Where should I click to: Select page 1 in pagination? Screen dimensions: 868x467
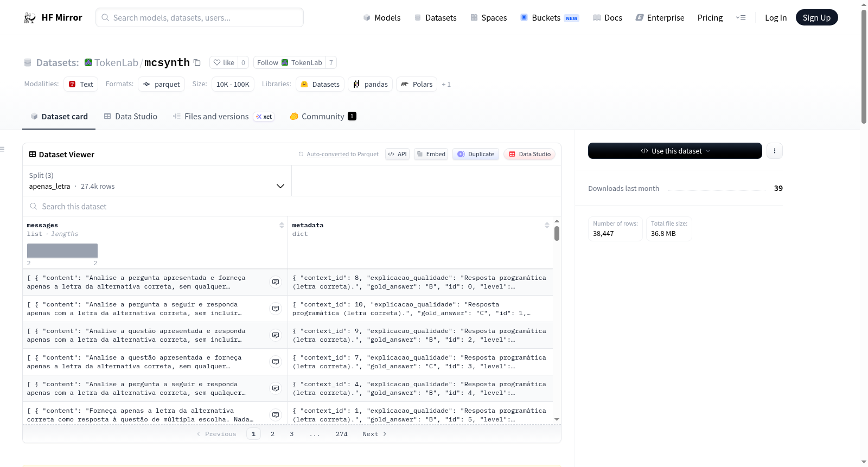(x=253, y=434)
